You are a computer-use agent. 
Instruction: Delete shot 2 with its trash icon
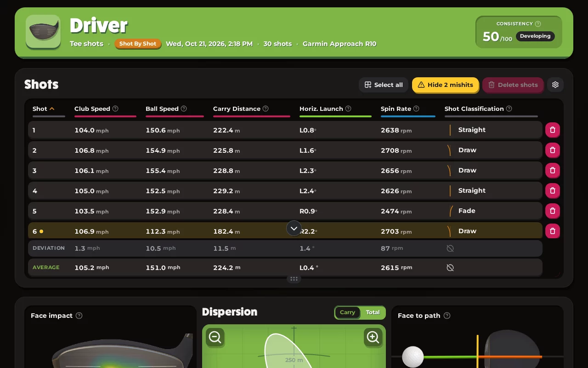(553, 150)
